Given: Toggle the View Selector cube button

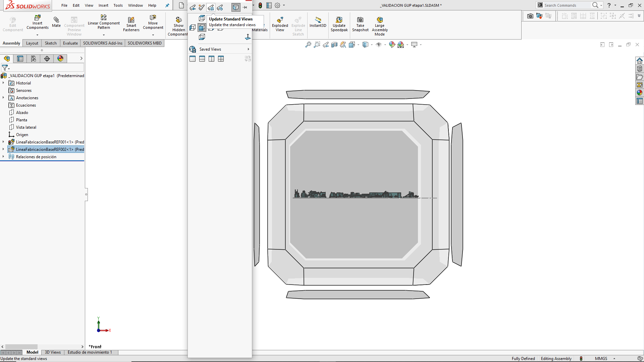Looking at the screenshot, I should pyautogui.click(x=236, y=7).
